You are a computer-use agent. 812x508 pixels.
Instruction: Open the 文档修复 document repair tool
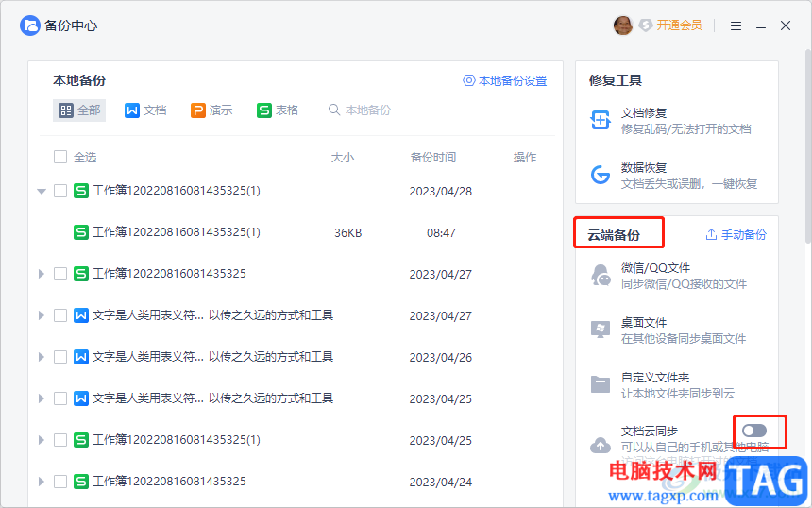pos(676,121)
